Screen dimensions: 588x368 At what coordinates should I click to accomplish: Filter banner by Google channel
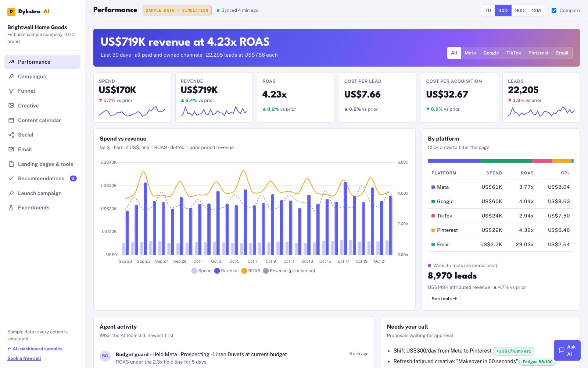coord(491,53)
